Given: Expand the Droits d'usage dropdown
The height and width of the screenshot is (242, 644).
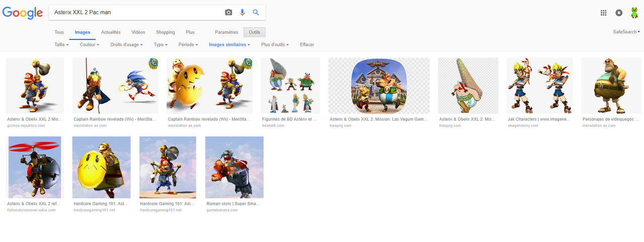Looking at the screenshot, I should (126, 45).
